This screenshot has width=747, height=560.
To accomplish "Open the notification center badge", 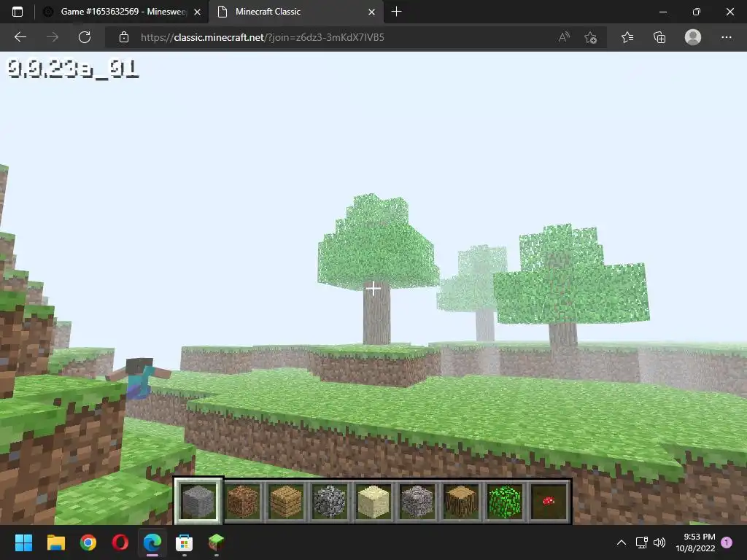I will coord(727,542).
